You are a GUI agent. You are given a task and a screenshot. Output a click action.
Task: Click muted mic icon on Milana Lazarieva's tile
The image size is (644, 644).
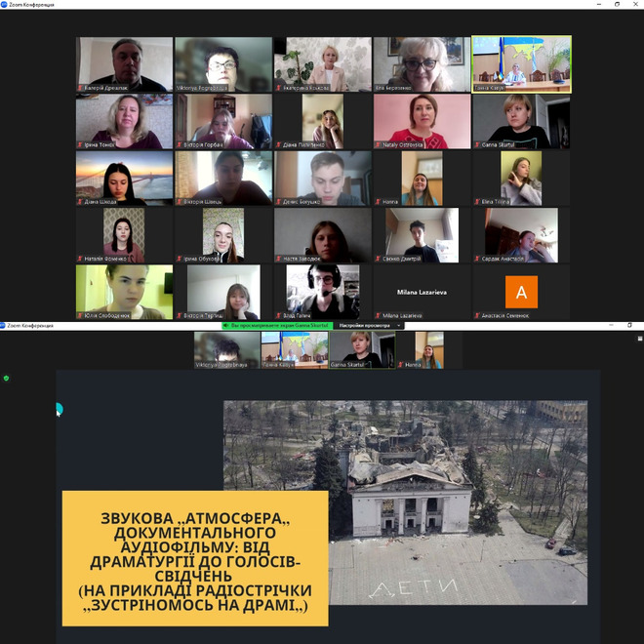click(378, 315)
